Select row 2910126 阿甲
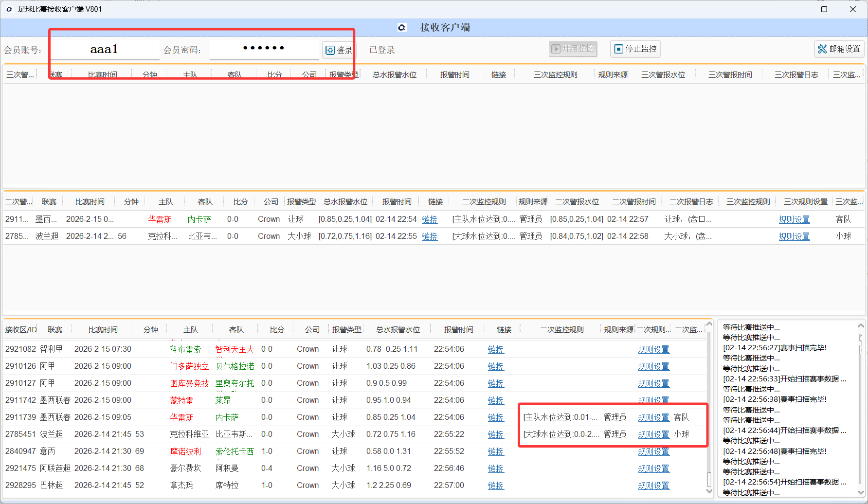This screenshot has width=868, height=504. pos(355,366)
